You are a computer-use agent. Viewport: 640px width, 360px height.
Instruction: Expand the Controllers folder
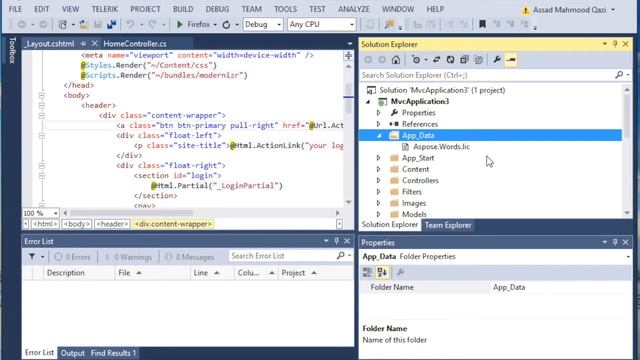378,180
